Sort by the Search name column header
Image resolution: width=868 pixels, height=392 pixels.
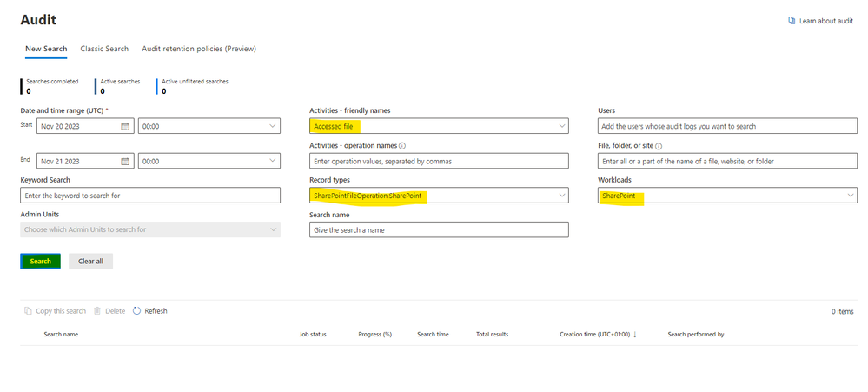click(61, 335)
